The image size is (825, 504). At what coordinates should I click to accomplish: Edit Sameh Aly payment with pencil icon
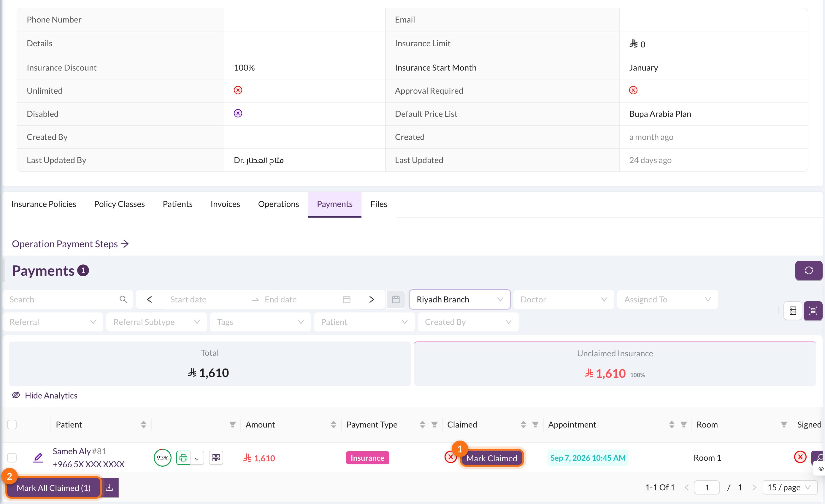(x=38, y=457)
